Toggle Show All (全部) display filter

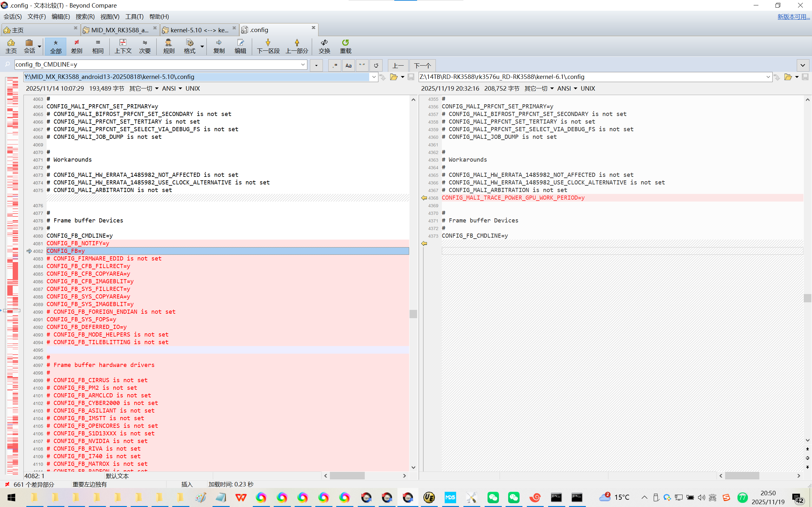(x=56, y=46)
